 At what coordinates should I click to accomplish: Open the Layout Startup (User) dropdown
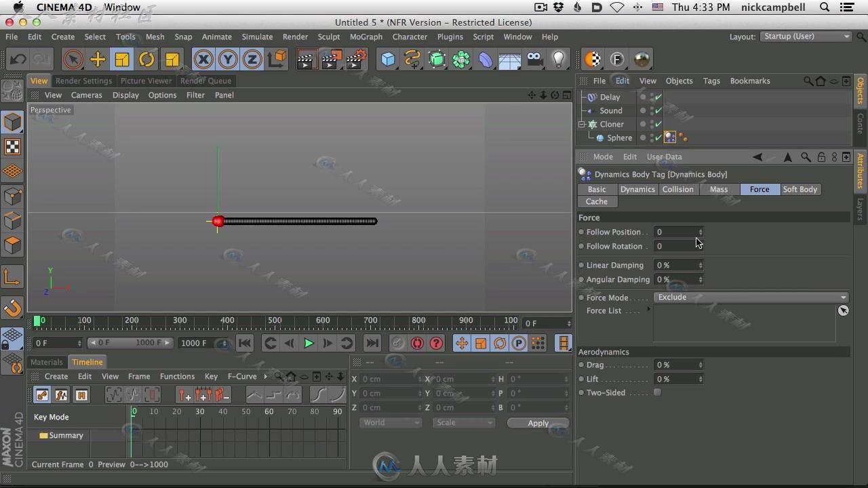[806, 36]
